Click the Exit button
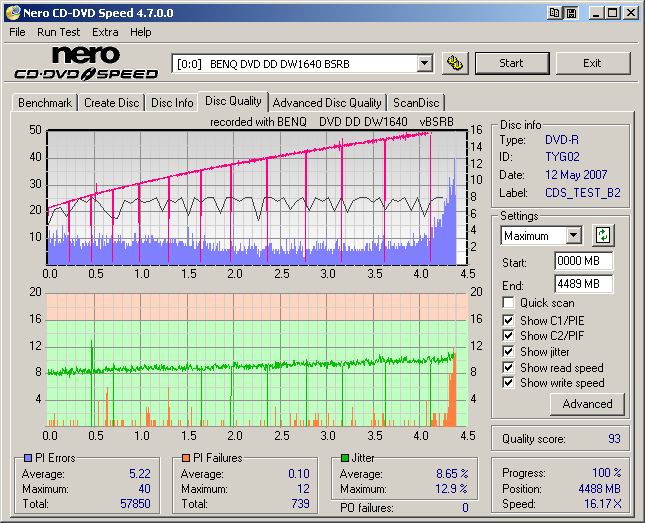 point(592,63)
